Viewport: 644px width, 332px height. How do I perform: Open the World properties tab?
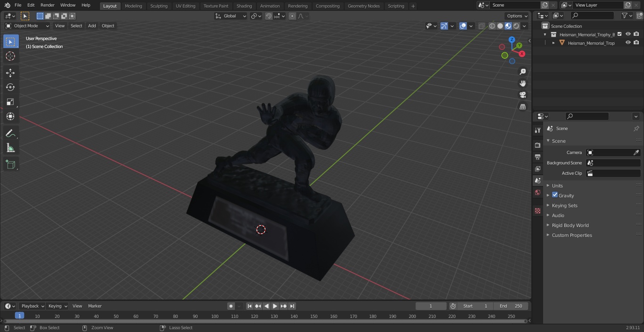537,193
